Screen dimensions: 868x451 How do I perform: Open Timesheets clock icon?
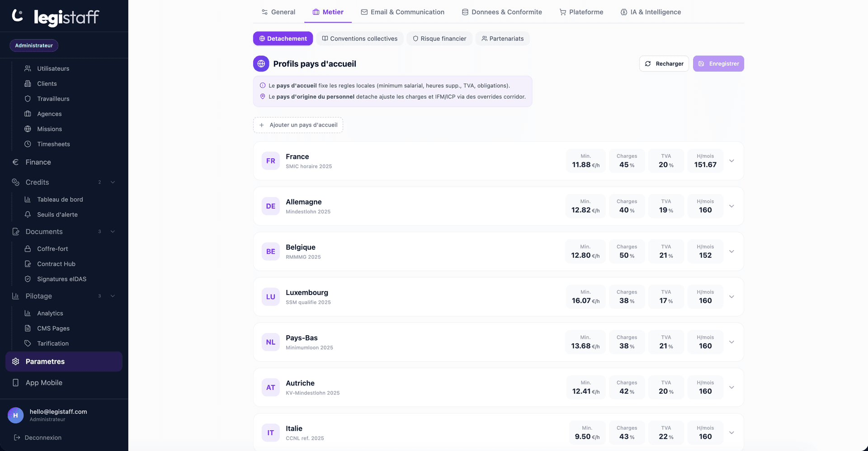pyautogui.click(x=28, y=144)
